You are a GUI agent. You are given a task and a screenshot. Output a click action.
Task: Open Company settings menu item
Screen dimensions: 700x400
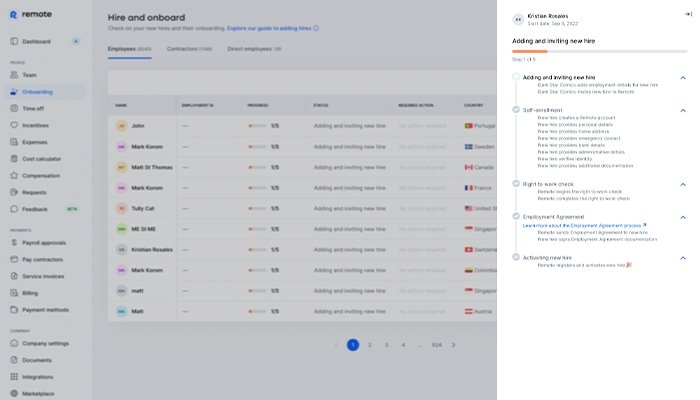click(46, 343)
